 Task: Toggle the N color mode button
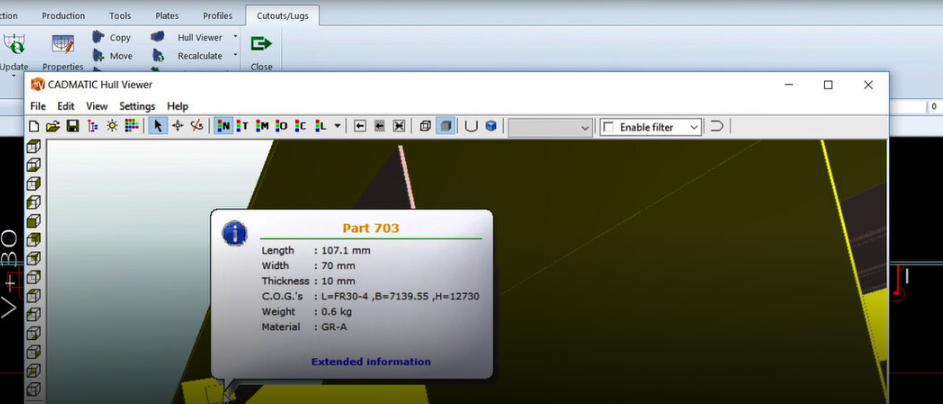[x=224, y=126]
